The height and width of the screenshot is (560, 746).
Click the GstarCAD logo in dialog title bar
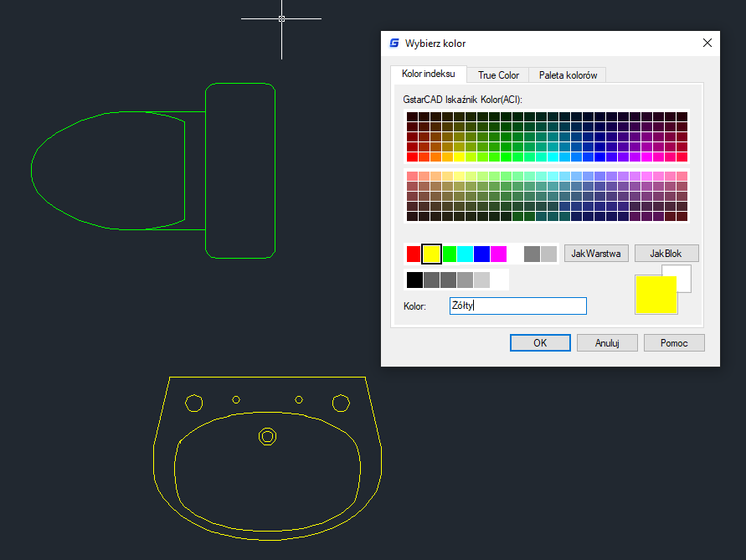pos(394,44)
